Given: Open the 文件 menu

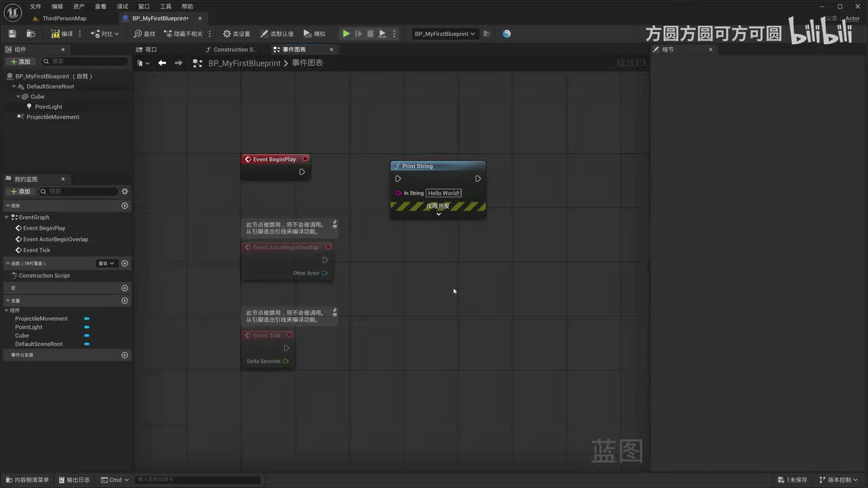Looking at the screenshot, I should [x=35, y=6].
